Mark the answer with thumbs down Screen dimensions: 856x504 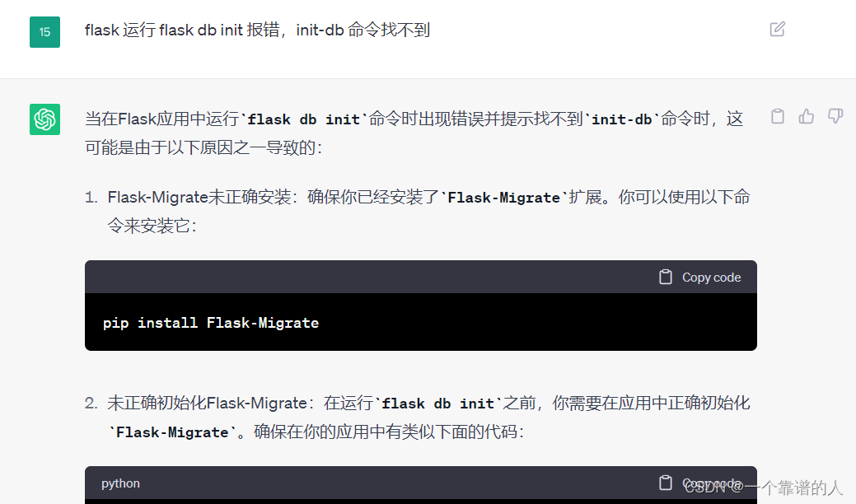(835, 116)
